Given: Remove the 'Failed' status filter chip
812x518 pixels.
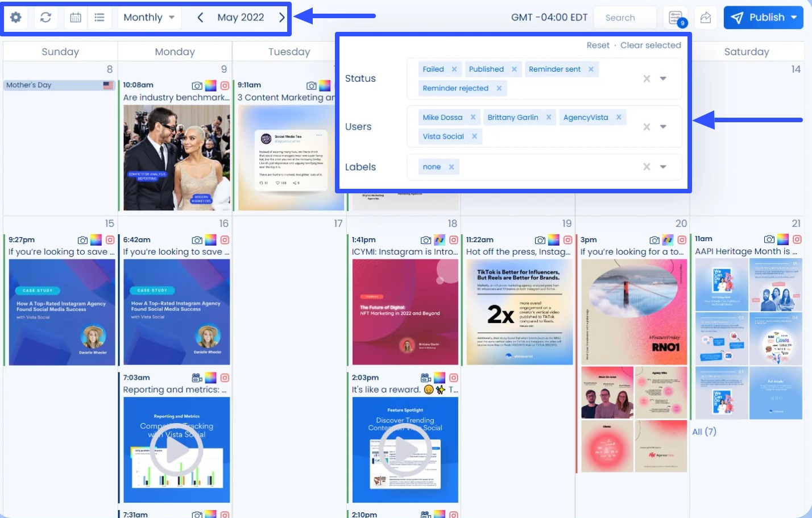Looking at the screenshot, I should (x=454, y=69).
